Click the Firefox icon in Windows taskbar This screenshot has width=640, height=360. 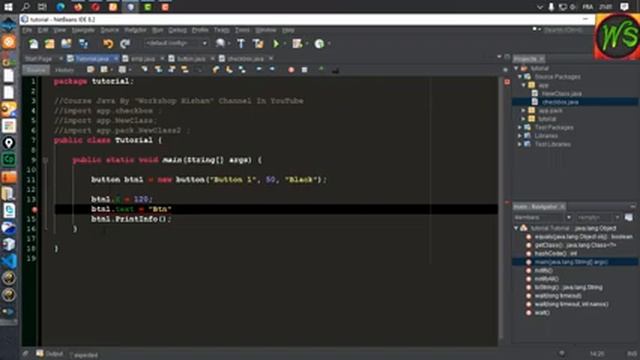point(78,7)
